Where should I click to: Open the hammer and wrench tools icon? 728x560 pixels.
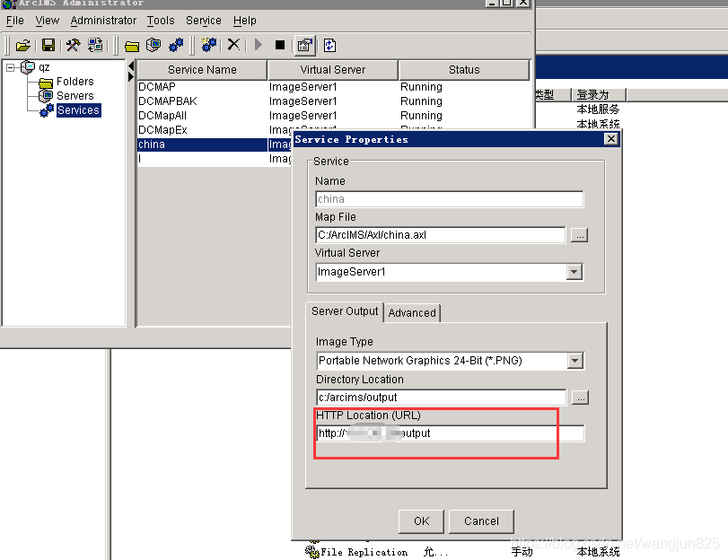pos(73,45)
